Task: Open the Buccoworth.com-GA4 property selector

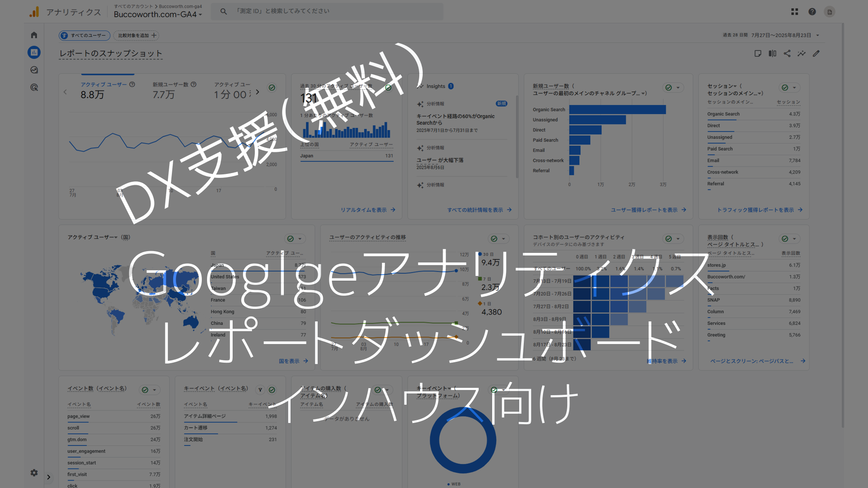Action: coord(158,14)
